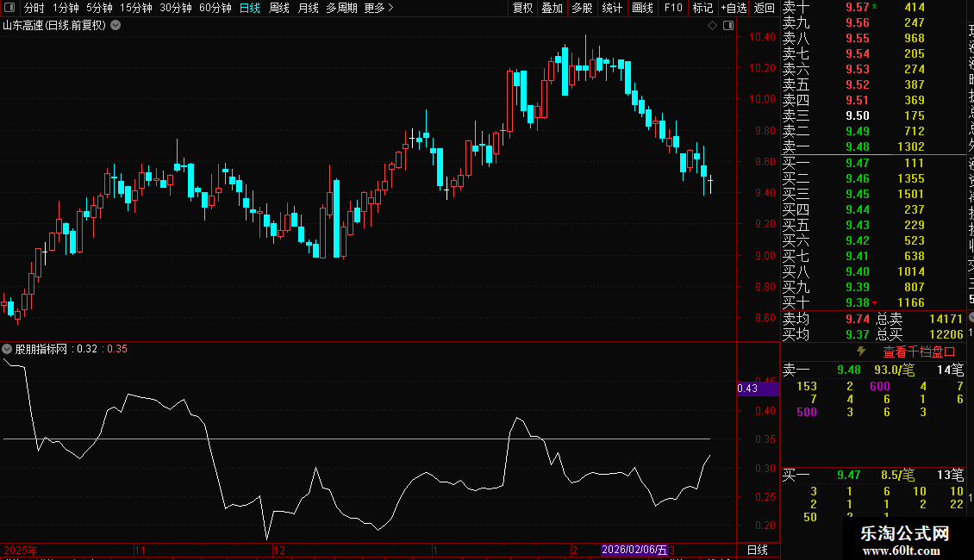974x560 pixels.
Task: Toggle the side panel icon above chart
Action: [728, 26]
